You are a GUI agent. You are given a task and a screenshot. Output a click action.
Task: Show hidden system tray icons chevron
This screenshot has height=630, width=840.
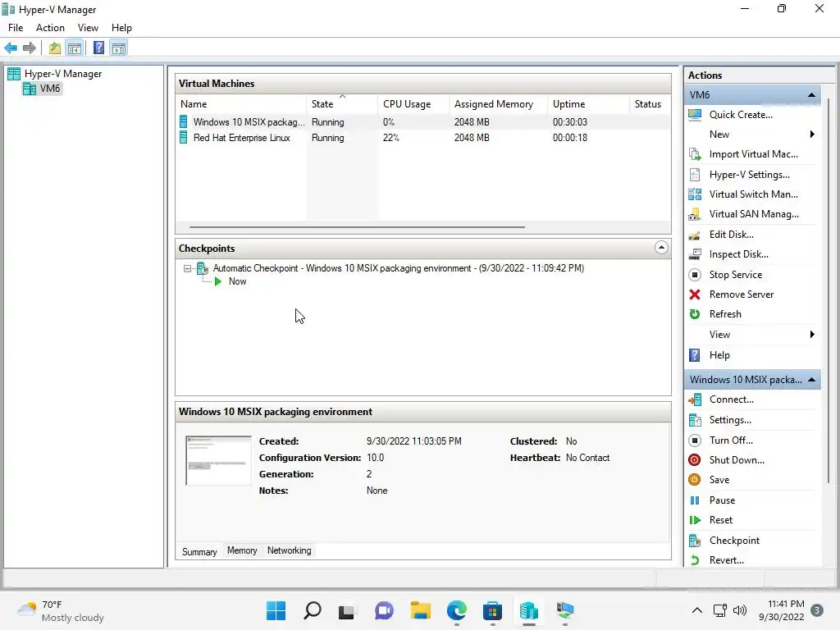tap(697, 610)
